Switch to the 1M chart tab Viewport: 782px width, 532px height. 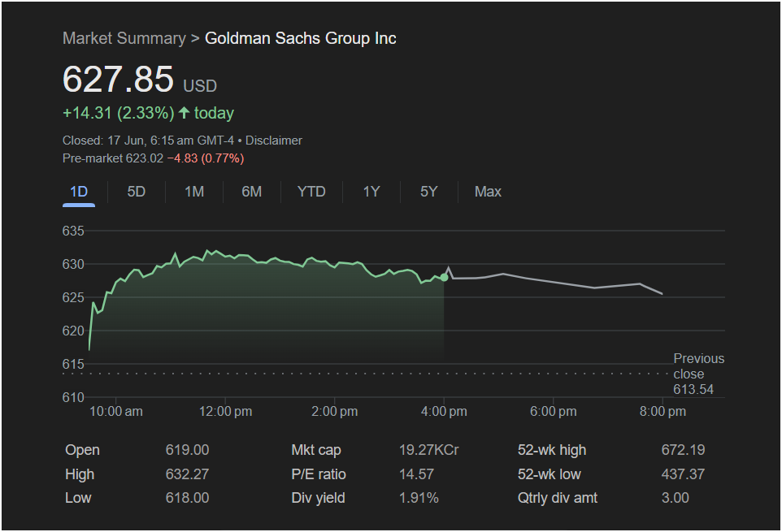(194, 192)
